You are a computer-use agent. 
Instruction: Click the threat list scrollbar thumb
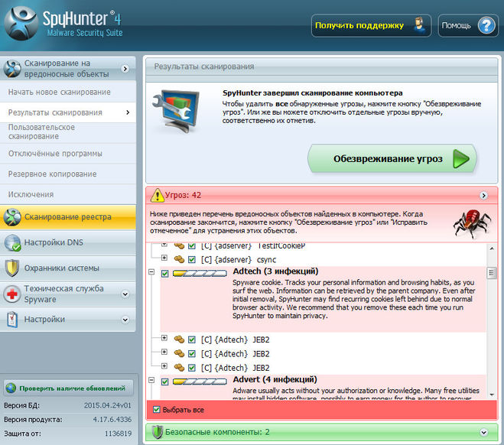point(492,273)
